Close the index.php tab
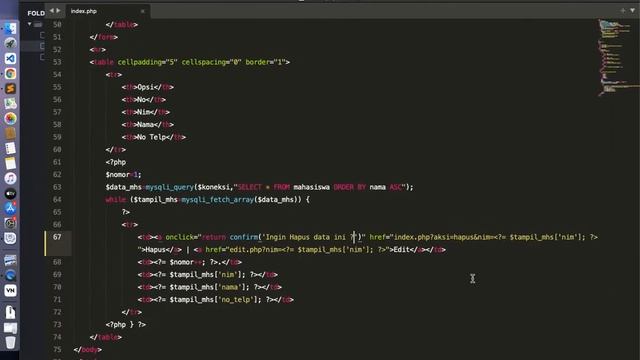Screen dimensions: 640x360 coord(142,11)
